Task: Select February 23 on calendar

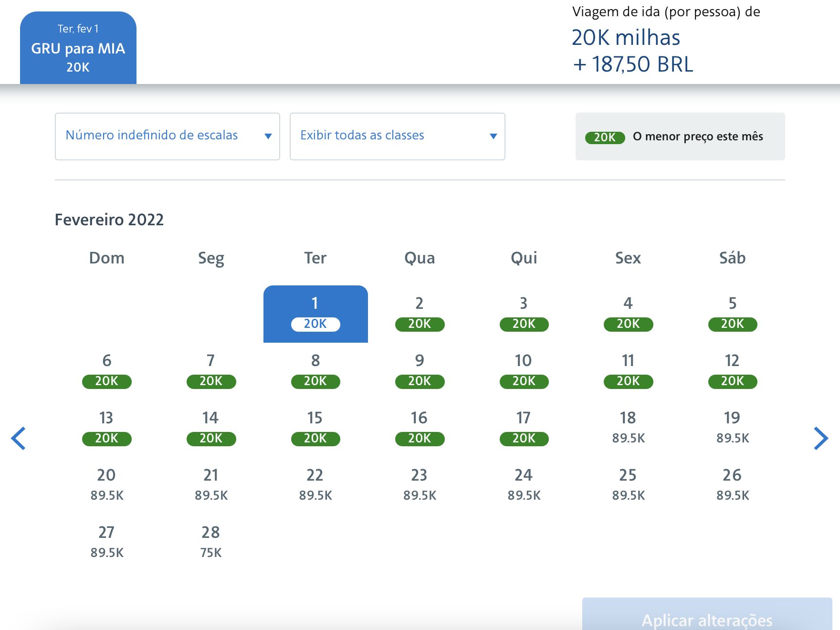Action: [x=420, y=486]
